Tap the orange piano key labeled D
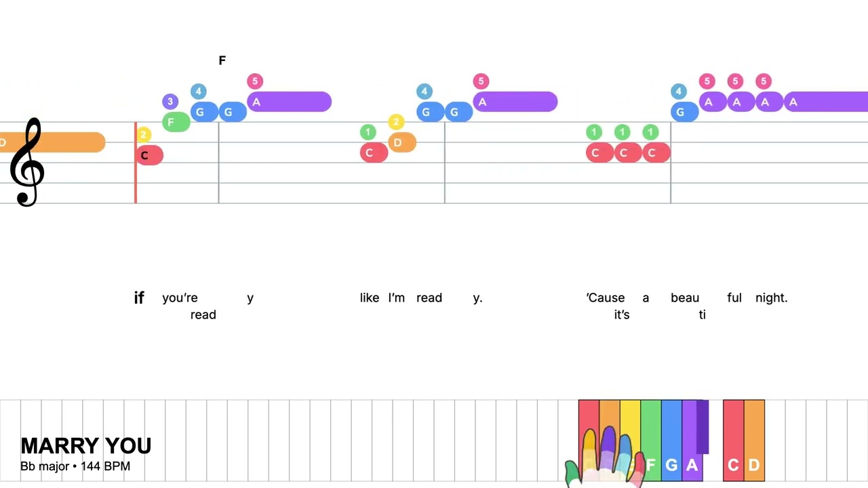 754,441
